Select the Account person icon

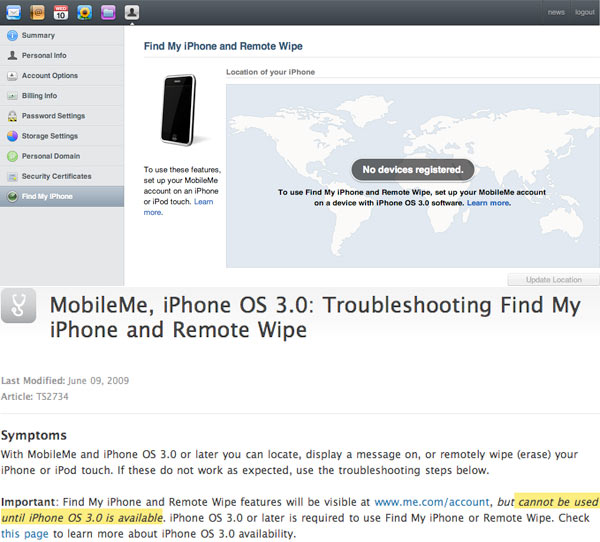[132, 12]
